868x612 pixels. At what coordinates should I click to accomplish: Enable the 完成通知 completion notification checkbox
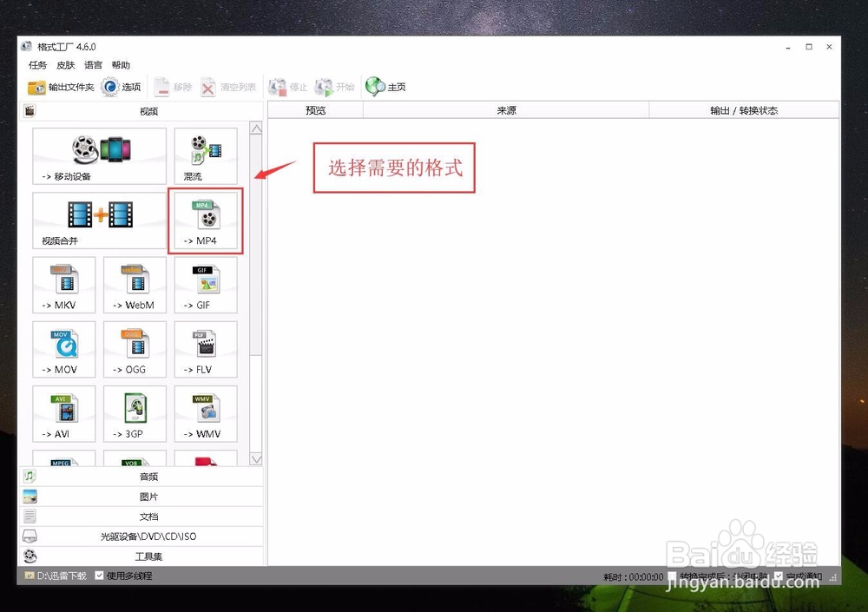(x=779, y=576)
